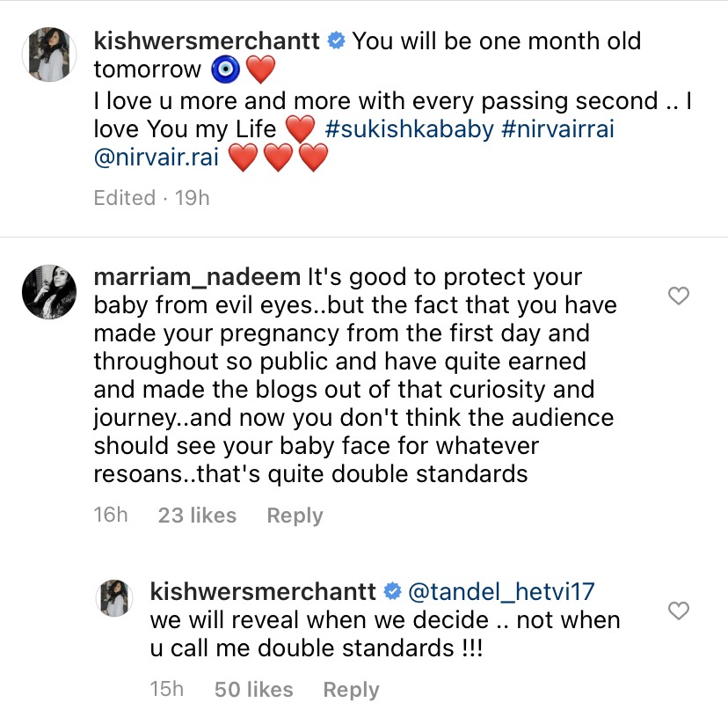
Task: Open kishwersmerchantt's profile picture in the caption
Action: 48,54
